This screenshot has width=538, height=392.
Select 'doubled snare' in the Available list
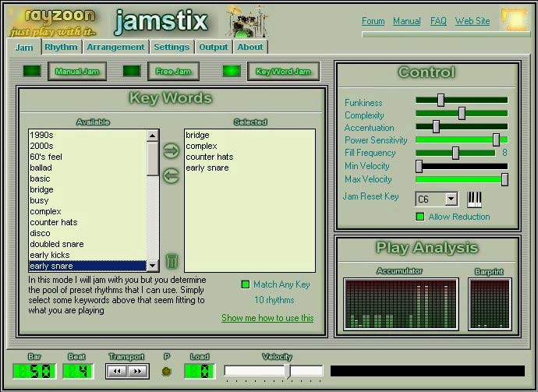pos(87,244)
